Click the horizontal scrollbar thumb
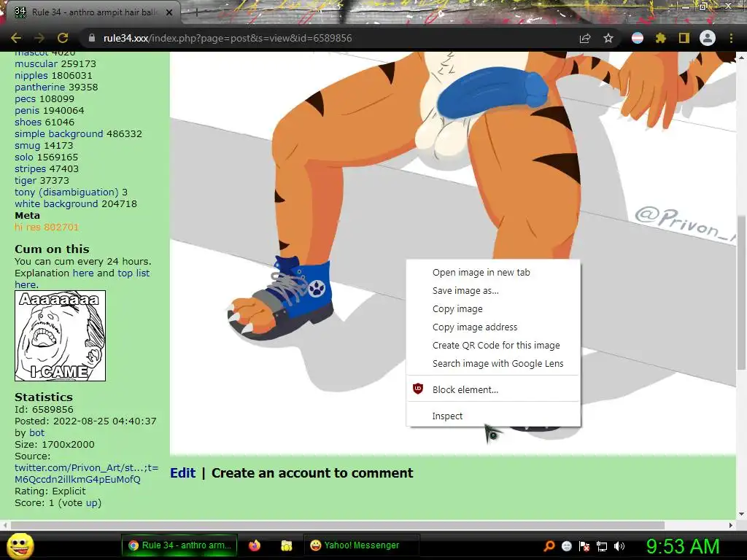747x560 pixels. click(x=338, y=525)
